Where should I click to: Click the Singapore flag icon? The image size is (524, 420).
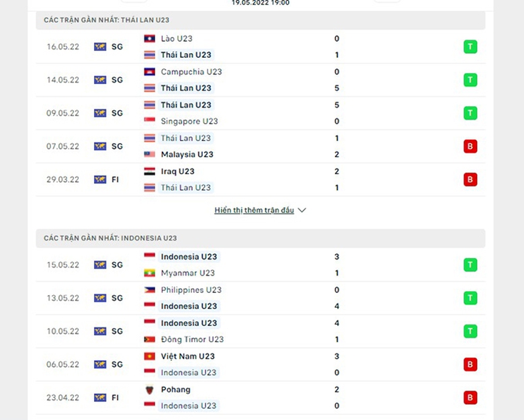pos(149,122)
